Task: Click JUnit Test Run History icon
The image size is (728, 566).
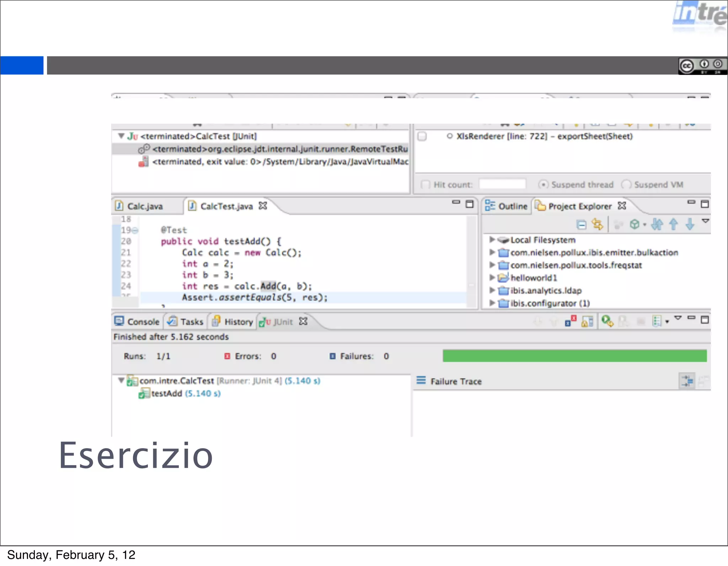Action: point(657,321)
